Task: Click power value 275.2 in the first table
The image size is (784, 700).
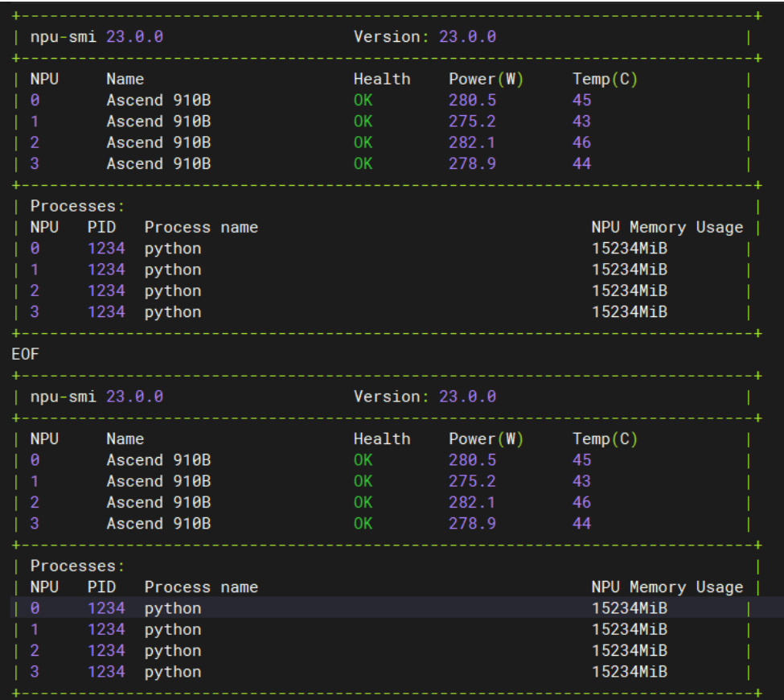Action: click(x=472, y=121)
